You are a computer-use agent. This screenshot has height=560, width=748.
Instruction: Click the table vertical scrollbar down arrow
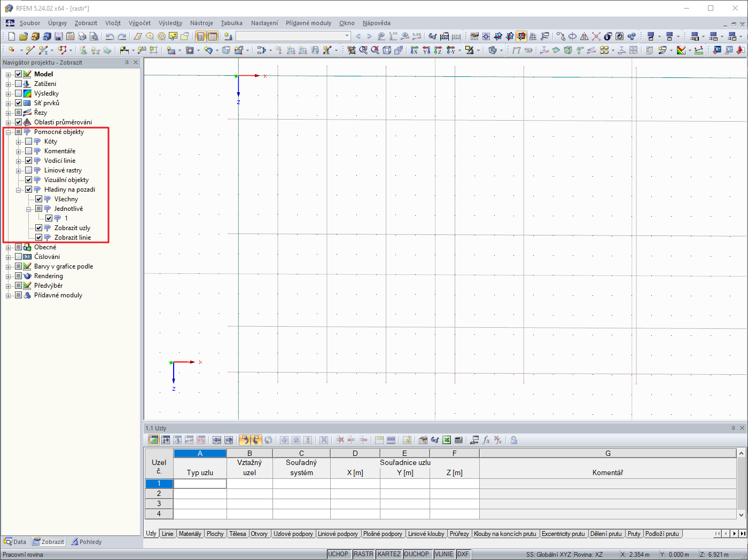tap(741, 515)
